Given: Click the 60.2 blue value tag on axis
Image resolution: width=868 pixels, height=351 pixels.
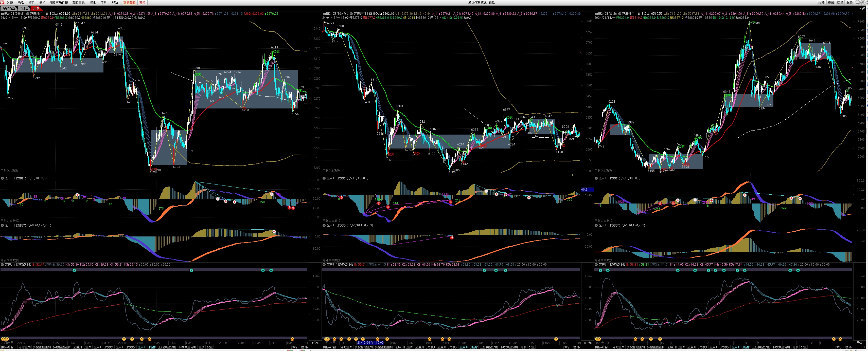Looking at the screenshot, I should click(x=587, y=190).
